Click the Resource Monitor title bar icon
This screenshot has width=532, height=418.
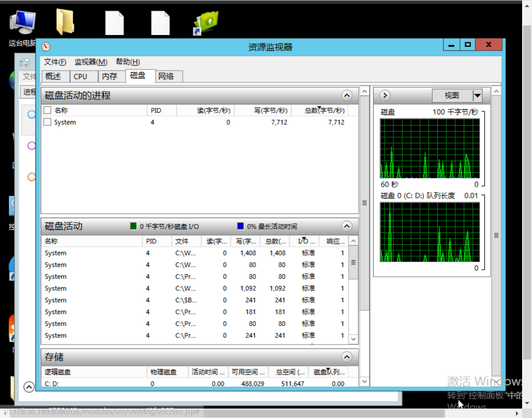pos(46,47)
